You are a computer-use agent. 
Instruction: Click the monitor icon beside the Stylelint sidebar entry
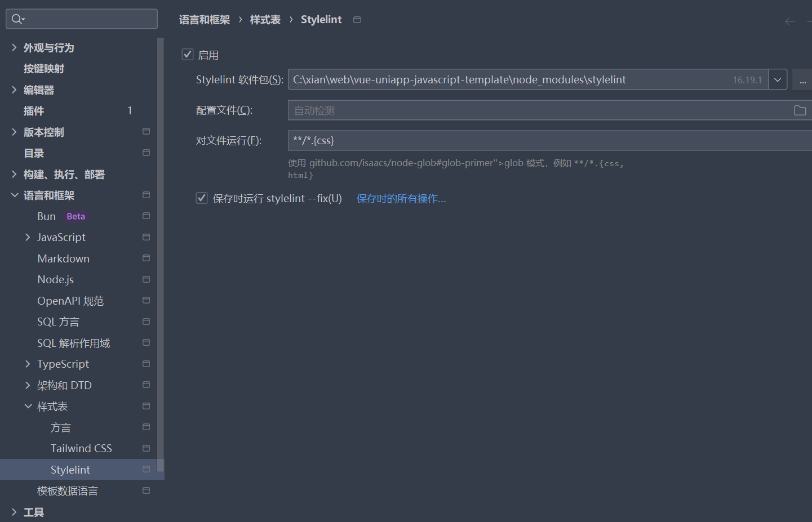[146, 469]
